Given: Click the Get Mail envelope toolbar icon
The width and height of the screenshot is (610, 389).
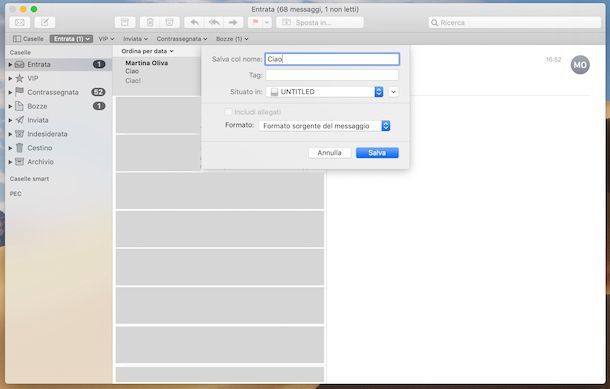Looking at the screenshot, I should tap(19, 23).
